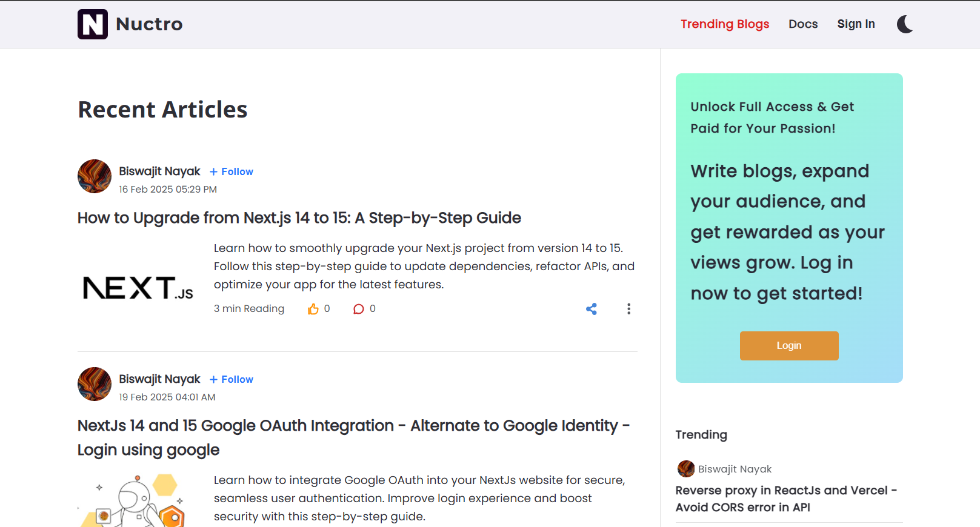
Task: Open the NextJs Google OAuth Integration article
Action: 354,438
